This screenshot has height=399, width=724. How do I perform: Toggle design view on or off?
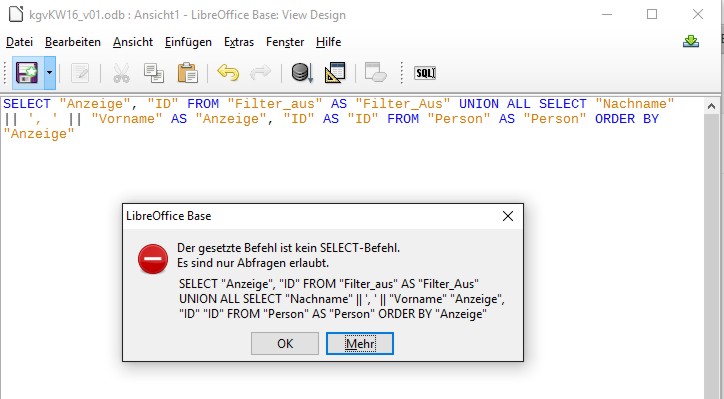click(x=335, y=73)
